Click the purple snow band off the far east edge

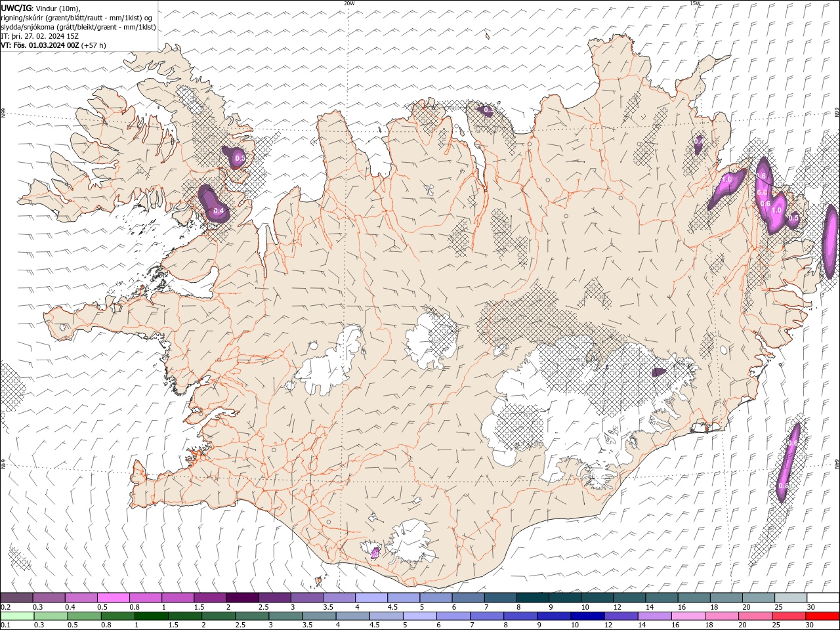pos(830,241)
